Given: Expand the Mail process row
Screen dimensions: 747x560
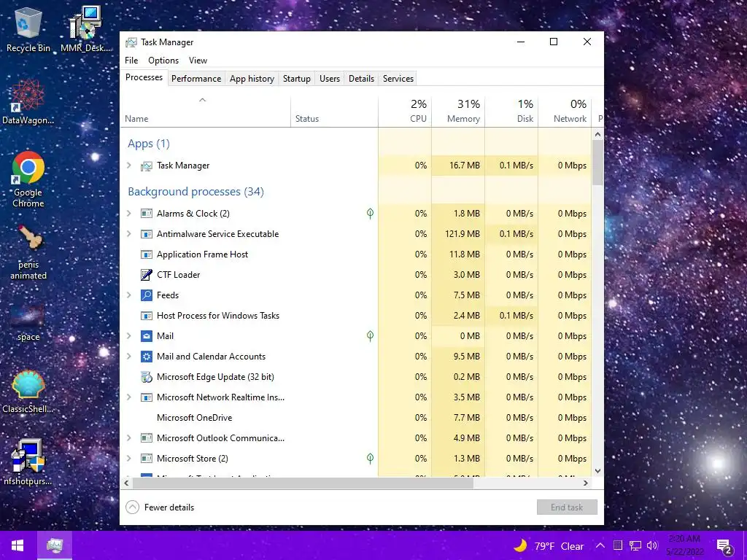Looking at the screenshot, I should [128, 335].
